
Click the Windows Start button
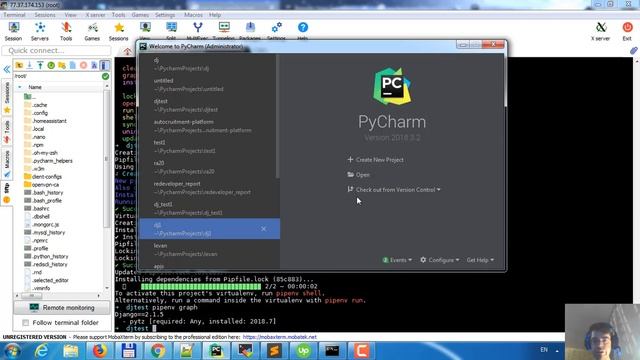[12, 351]
